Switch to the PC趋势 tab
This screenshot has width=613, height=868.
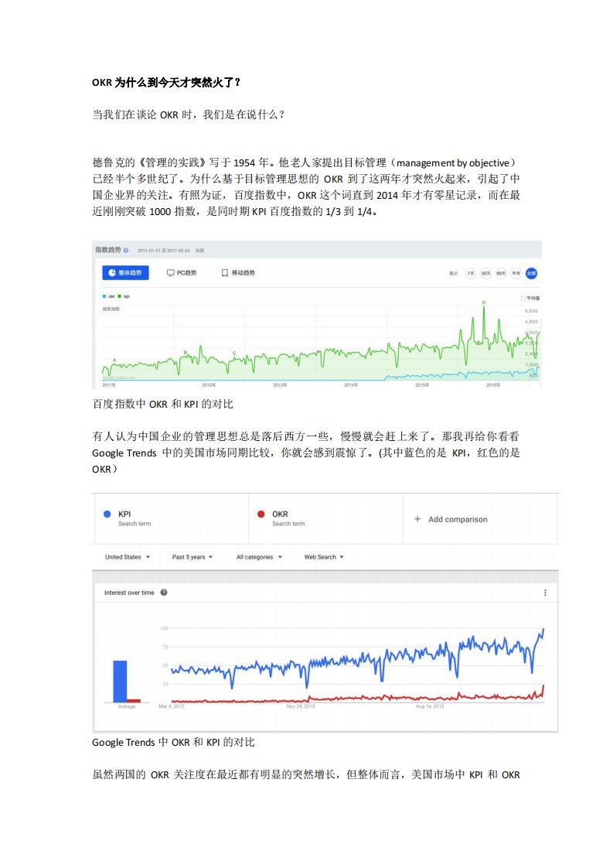click(182, 273)
